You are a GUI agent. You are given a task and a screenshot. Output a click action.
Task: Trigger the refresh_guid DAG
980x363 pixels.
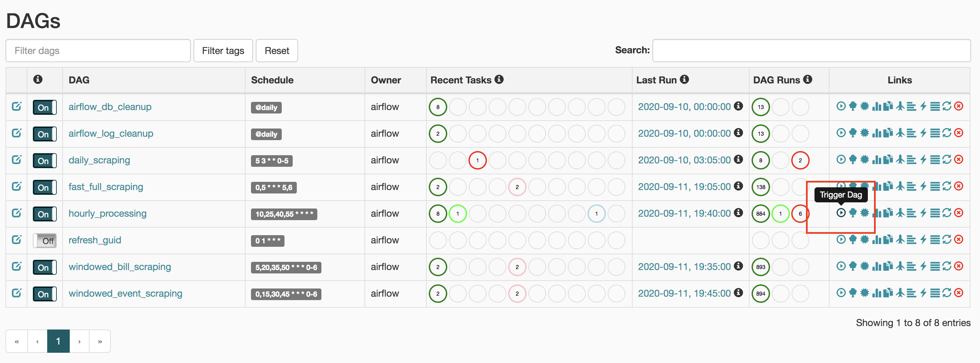tap(841, 240)
